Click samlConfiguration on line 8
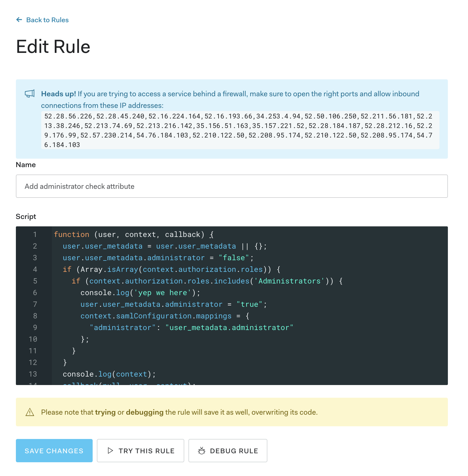Viewport: 468px width, 476px height. (154, 316)
